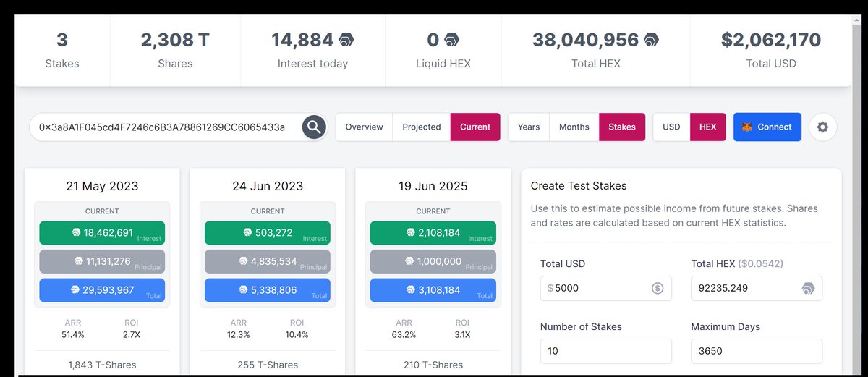Click the 12.3% ARR value
868x377 pixels.
coord(239,335)
